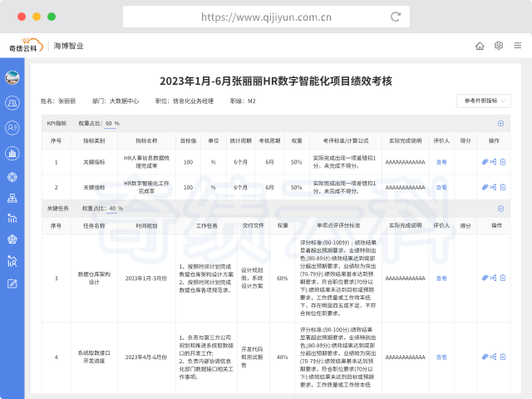Open the bar chart icon in sidebar
The width and height of the screenshot is (532, 399).
tap(12, 153)
